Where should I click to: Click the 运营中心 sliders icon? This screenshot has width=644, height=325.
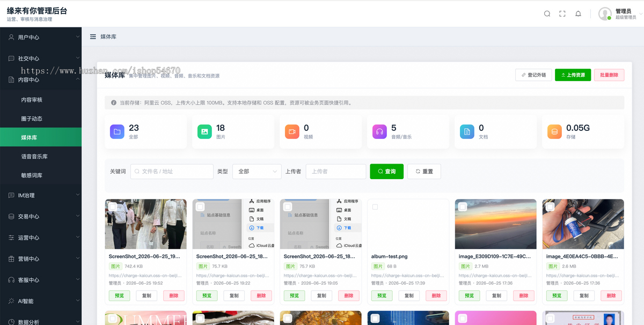click(x=11, y=238)
